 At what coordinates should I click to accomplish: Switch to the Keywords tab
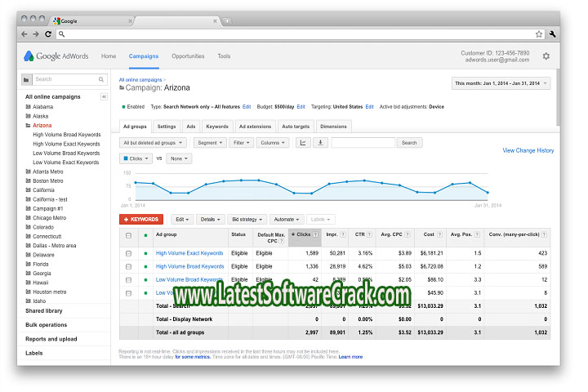tap(217, 127)
